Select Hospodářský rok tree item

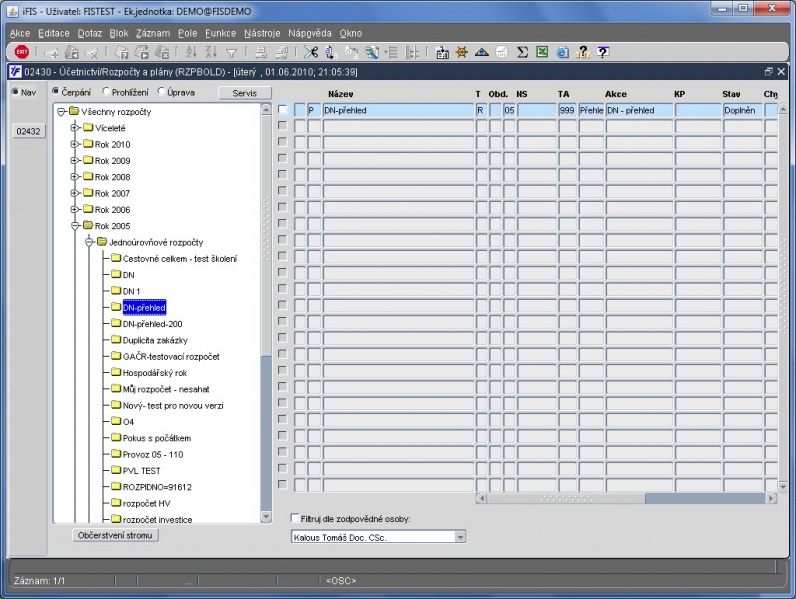(155, 373)
